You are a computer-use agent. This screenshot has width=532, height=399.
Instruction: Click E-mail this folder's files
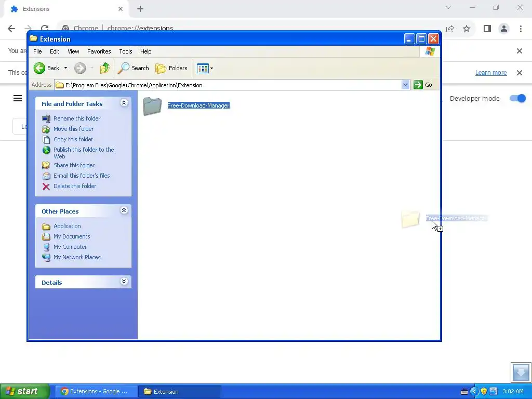coord(82,176)
